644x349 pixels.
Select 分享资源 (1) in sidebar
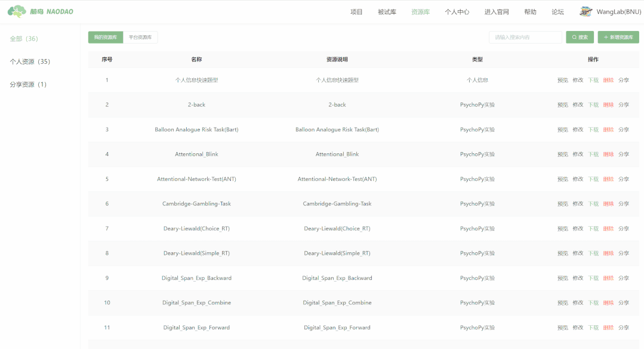pos(28,85)
